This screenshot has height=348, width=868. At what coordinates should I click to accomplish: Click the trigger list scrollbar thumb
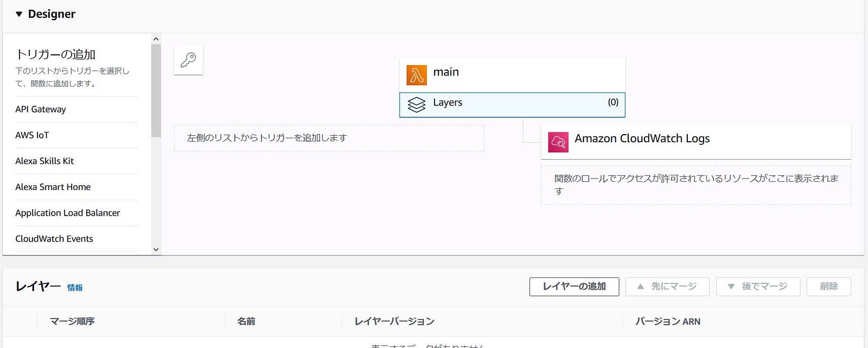coord(156,91)
